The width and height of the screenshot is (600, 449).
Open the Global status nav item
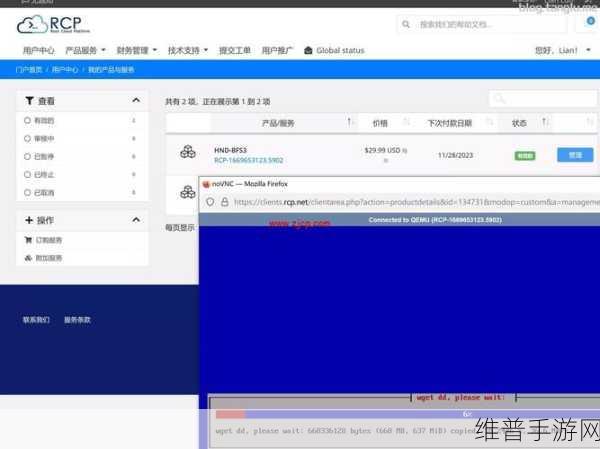pos(334,50)
